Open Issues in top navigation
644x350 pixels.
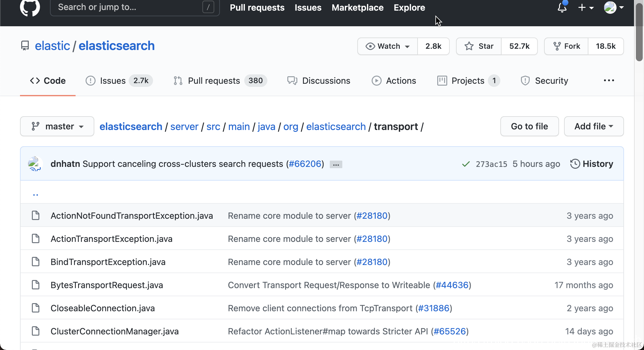(308, 7)
